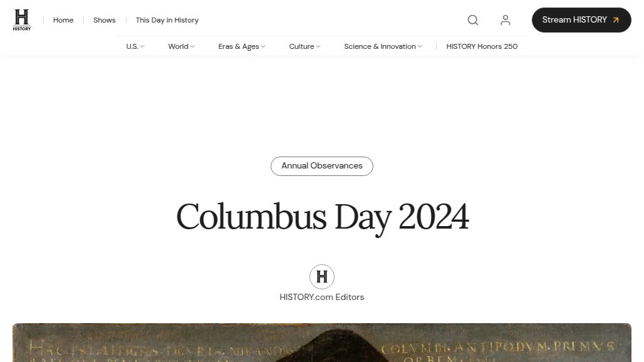This screenshot has width=644, height=362.
Task: Select the Annual Observances category tag
Action: point(322,166)
